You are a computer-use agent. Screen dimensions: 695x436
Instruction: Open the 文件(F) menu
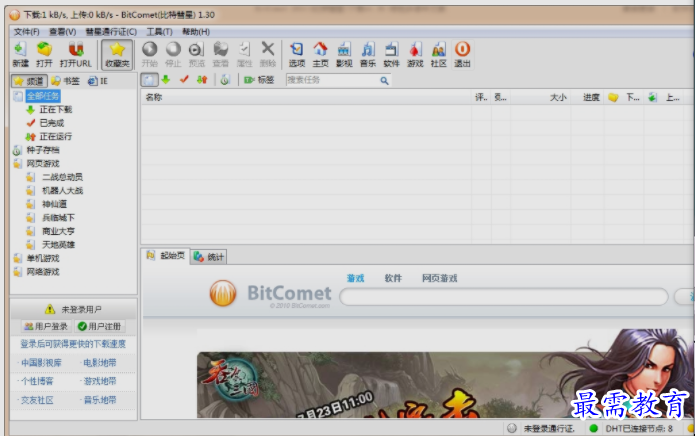click(x=26, y=32)
